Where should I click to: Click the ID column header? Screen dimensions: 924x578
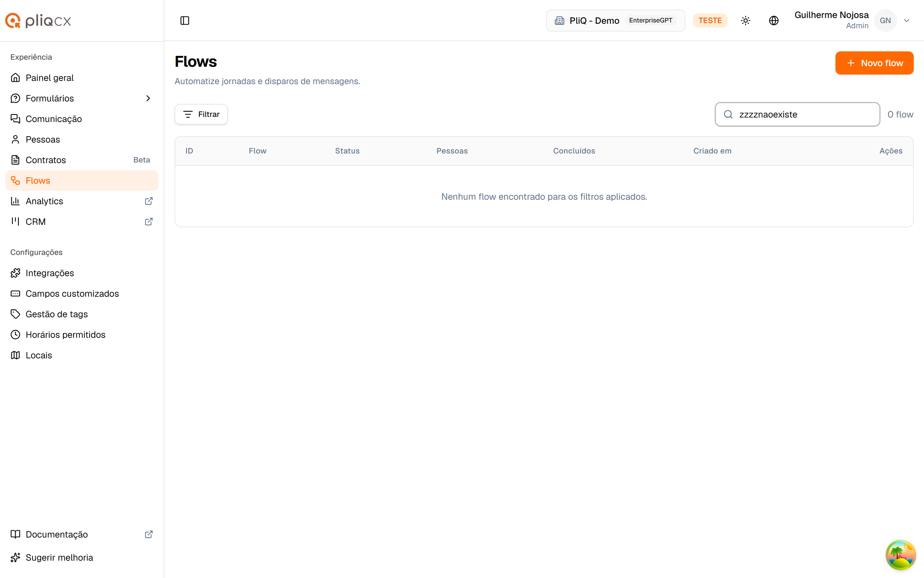point(189,151)
